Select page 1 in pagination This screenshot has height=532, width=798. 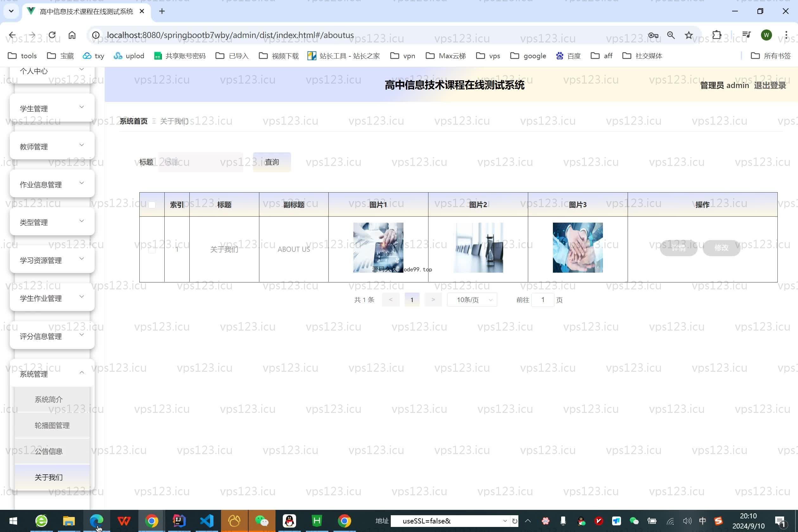412,300
